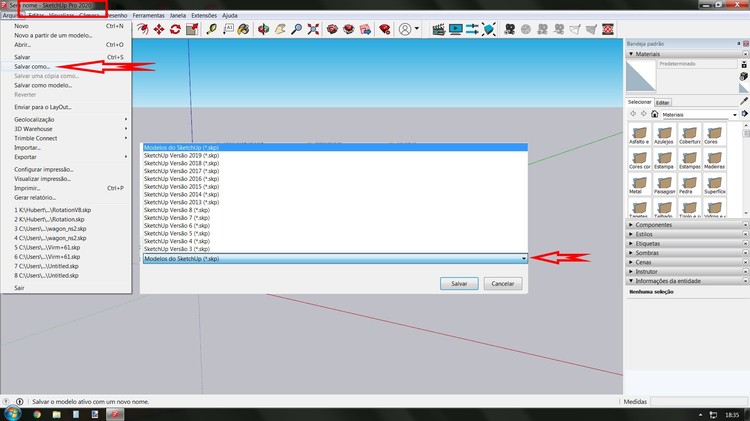Click the monitor play screen icon
Image resolution: width=750 pixels, height=421 pixels.
[455, 30]
